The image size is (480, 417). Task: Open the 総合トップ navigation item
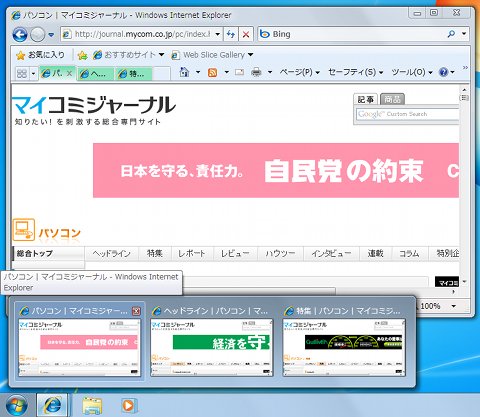(x=49, y=254)
